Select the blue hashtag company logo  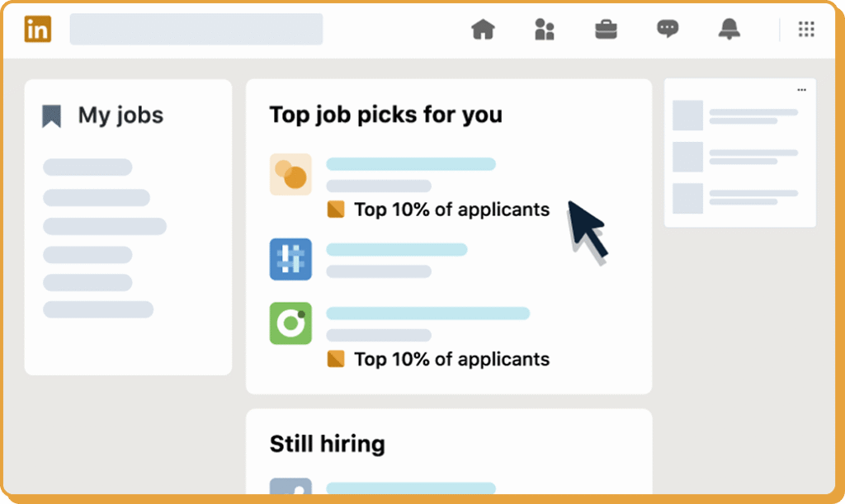290,259
